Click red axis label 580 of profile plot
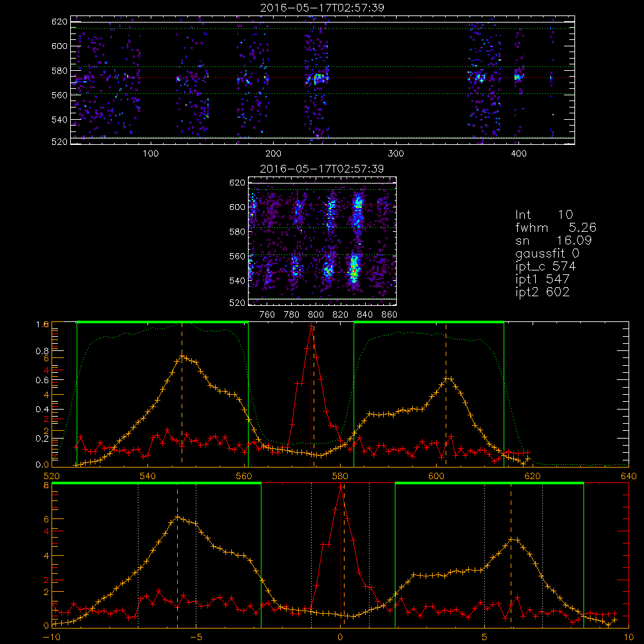This screenshot has width=644, height=644. 341,477
